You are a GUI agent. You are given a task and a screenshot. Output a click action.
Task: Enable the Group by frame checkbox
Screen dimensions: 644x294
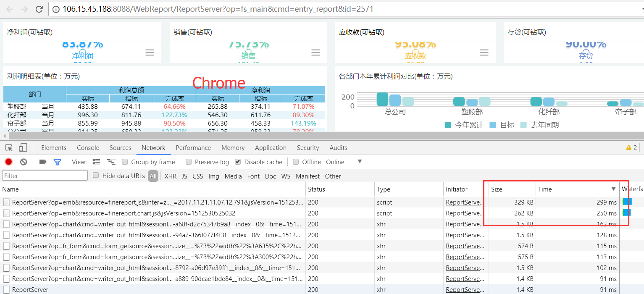pos(125,162)
